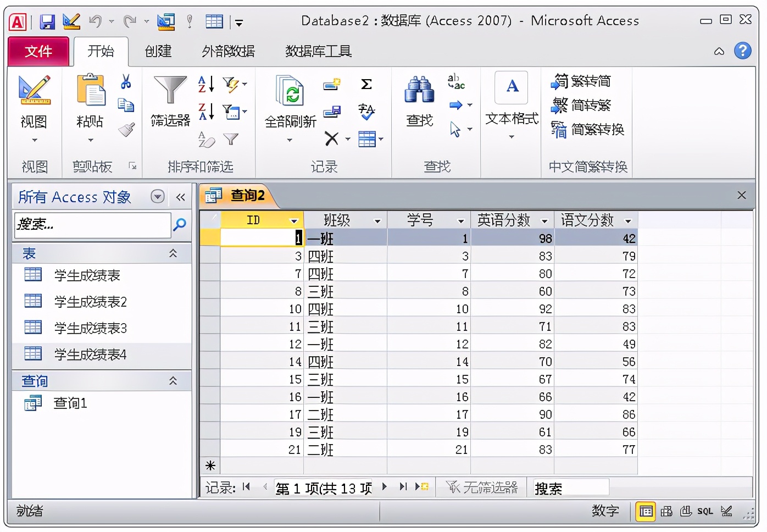This screenshot has height=532, width=767.
Task: Open the 班级 column dropdown
Action: click(377, 219)
